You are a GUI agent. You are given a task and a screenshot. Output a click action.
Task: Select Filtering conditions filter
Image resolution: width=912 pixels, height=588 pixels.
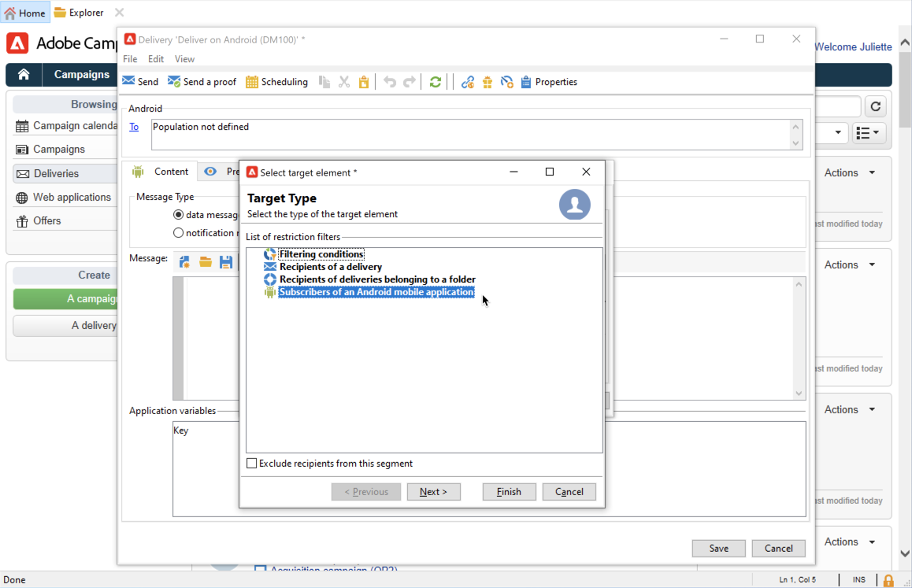pyautogui.click(x=321, y=254)
